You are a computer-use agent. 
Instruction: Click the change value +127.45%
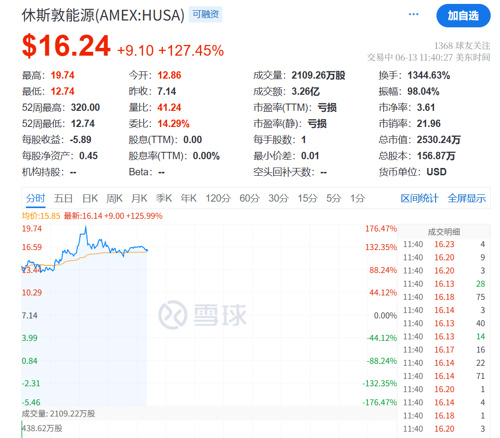click(191, 51)
